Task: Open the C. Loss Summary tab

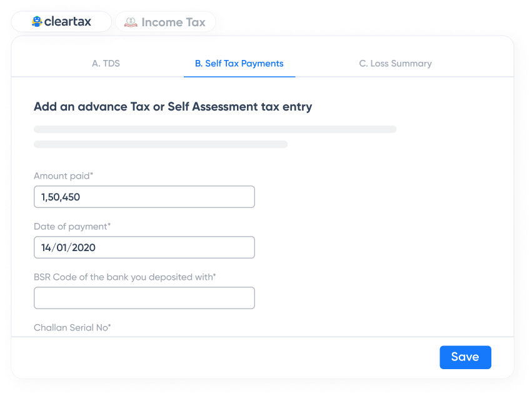Action: click(x=395, y=63)
